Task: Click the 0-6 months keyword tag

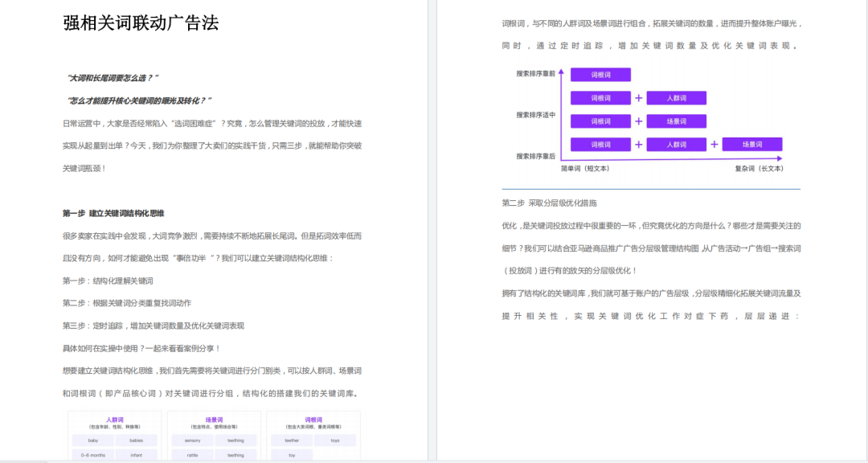Action: (92, 455)
